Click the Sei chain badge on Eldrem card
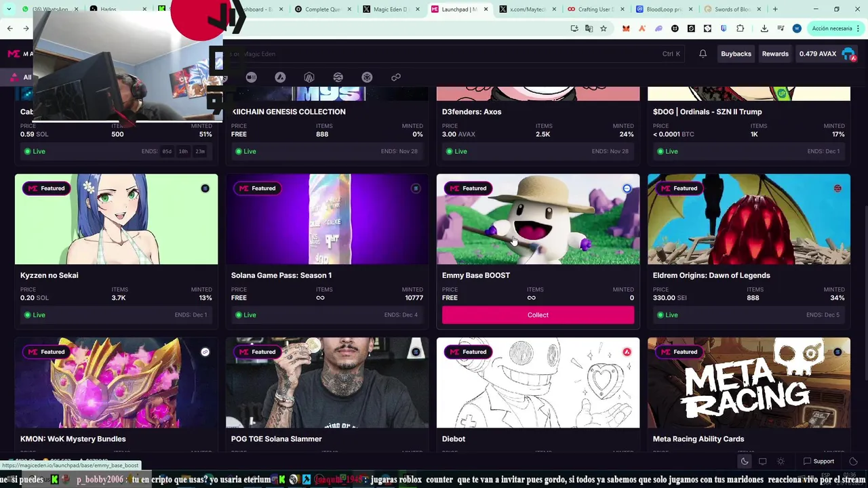 (x=837, y=188)
